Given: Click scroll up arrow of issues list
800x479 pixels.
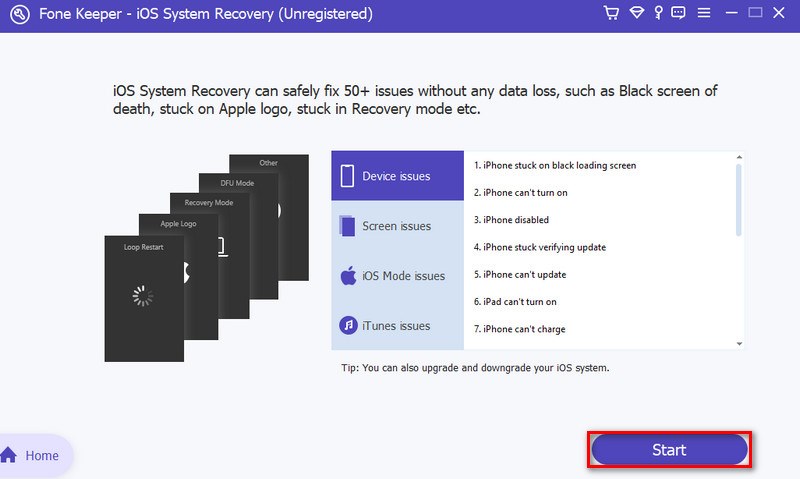Looking at the screenshot, I should pos(739,157).
